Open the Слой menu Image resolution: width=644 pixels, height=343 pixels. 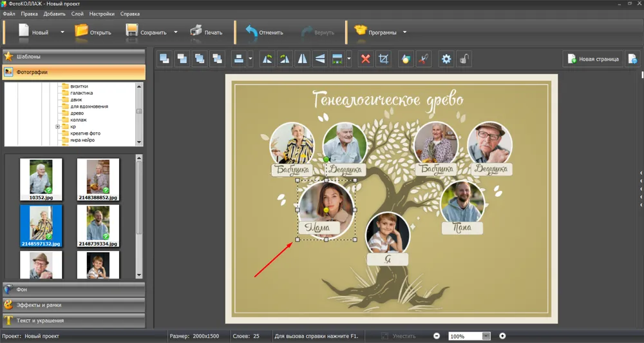click(77, 14)
